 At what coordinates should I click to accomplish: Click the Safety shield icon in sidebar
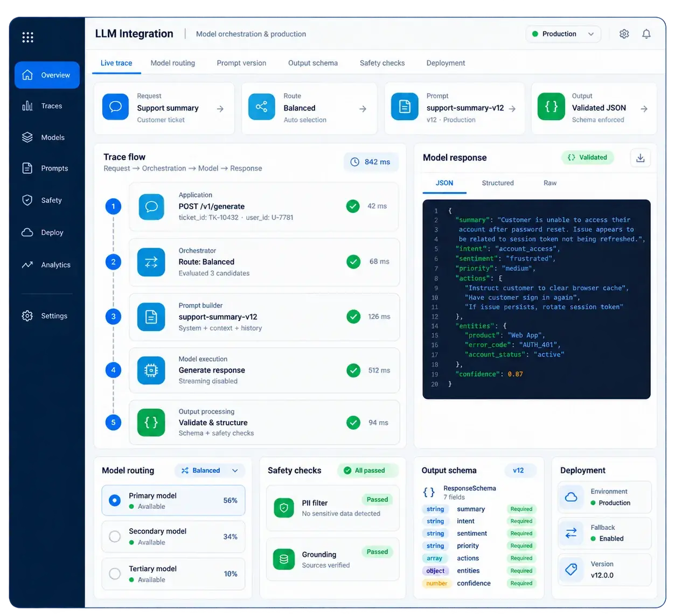(x=27, y=200)
